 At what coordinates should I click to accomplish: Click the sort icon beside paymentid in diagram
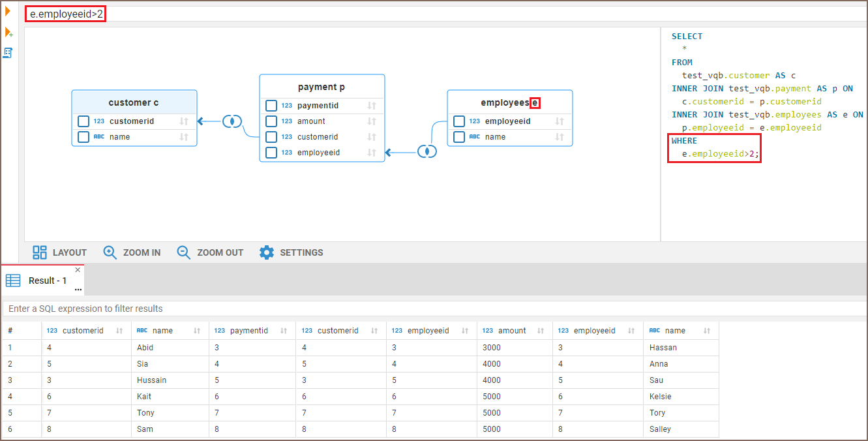click(372, 106)
